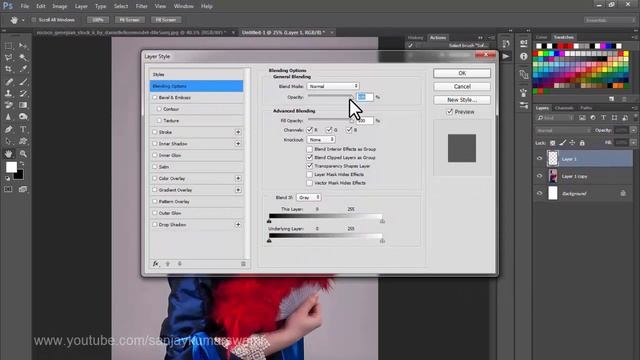This screenshot has width=640, height=360.
Task: Click the Play action arrow icon
Action: tap(506, 56)
